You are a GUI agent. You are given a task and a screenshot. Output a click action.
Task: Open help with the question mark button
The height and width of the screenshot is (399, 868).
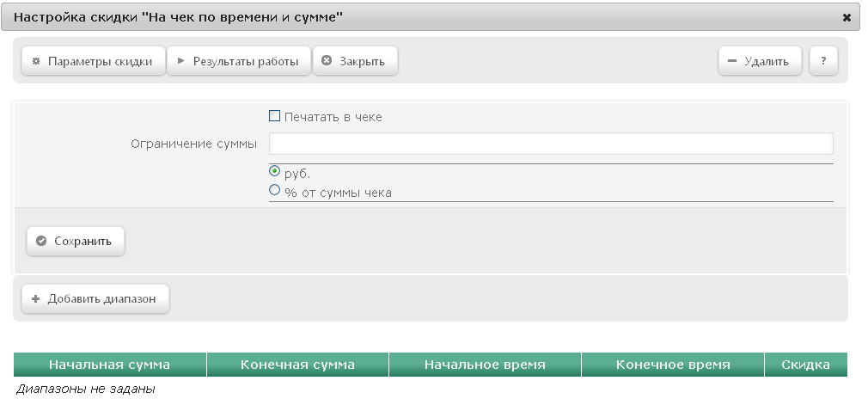pos(823,61)
